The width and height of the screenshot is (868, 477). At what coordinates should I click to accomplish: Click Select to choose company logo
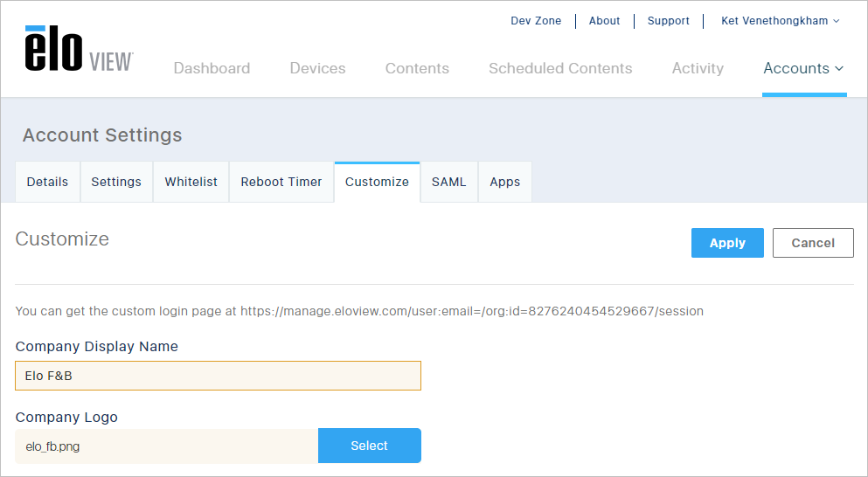coord(369,446)
